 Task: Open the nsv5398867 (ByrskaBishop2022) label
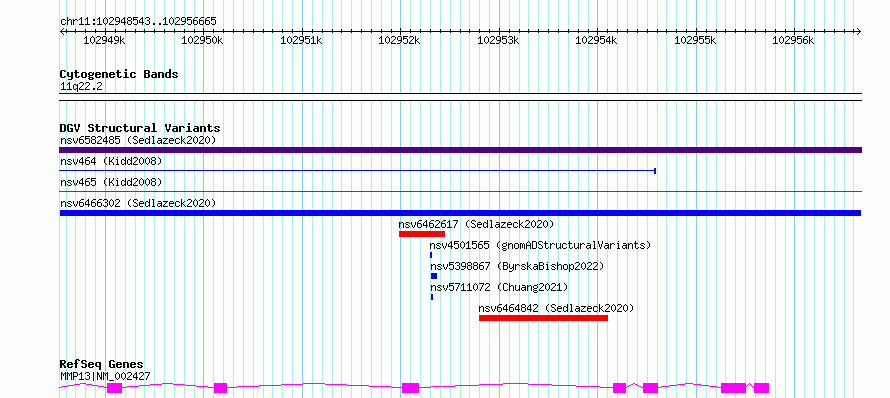pos(517,266)
